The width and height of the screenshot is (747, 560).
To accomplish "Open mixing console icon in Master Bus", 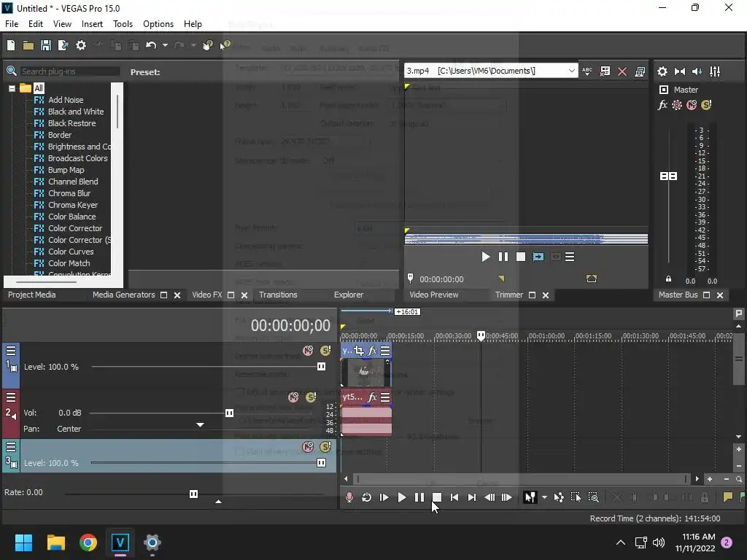I will (715, 71).
